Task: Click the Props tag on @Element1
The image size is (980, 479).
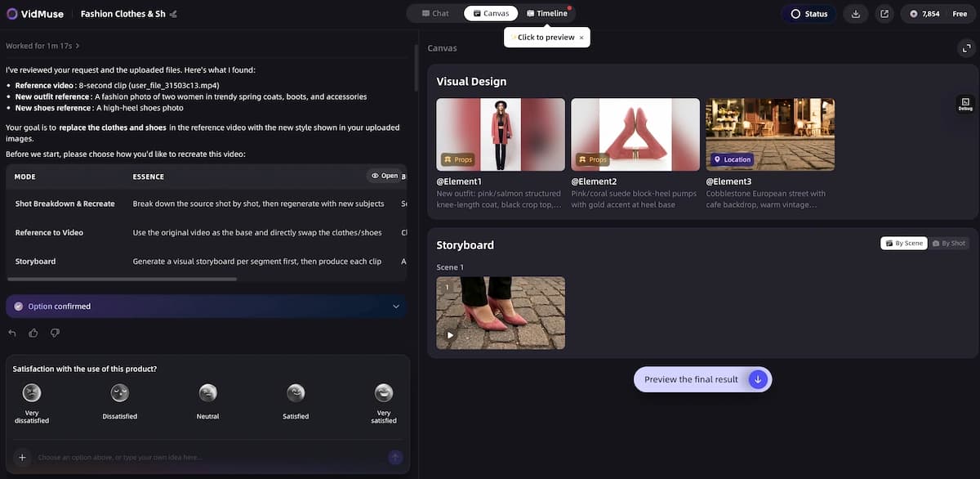Action: [457, 159]
